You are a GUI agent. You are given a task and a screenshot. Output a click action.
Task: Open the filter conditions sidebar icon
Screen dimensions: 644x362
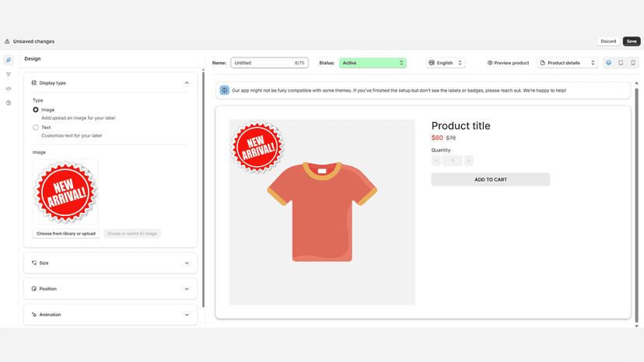click(9, 75)
